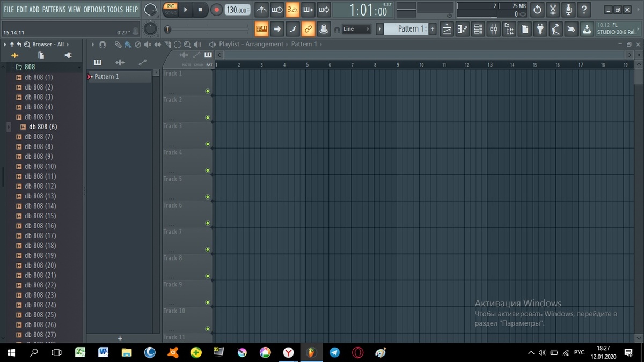
Task: Toggle the recording countdown 3.2 button
Action: click(x=292, y=10)
